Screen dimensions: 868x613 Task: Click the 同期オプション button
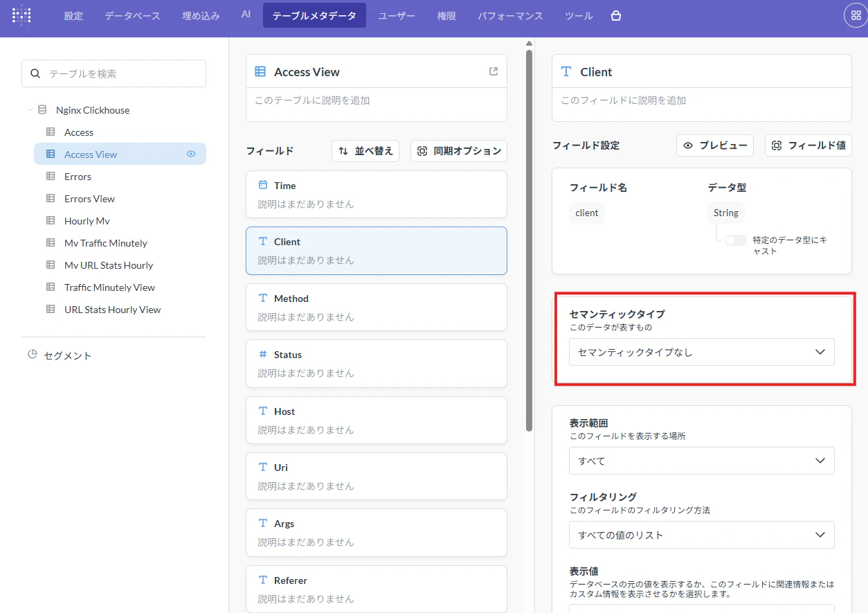click(459, 150)
